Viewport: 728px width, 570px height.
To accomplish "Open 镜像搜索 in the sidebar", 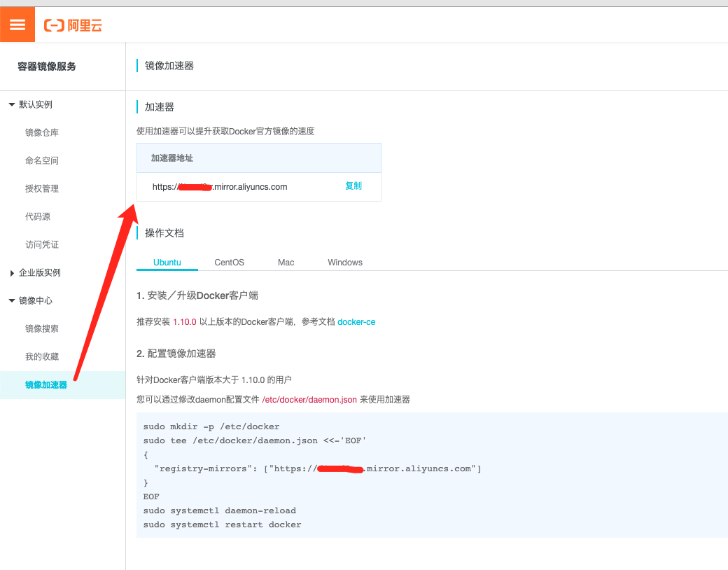I will pos(42,328).
